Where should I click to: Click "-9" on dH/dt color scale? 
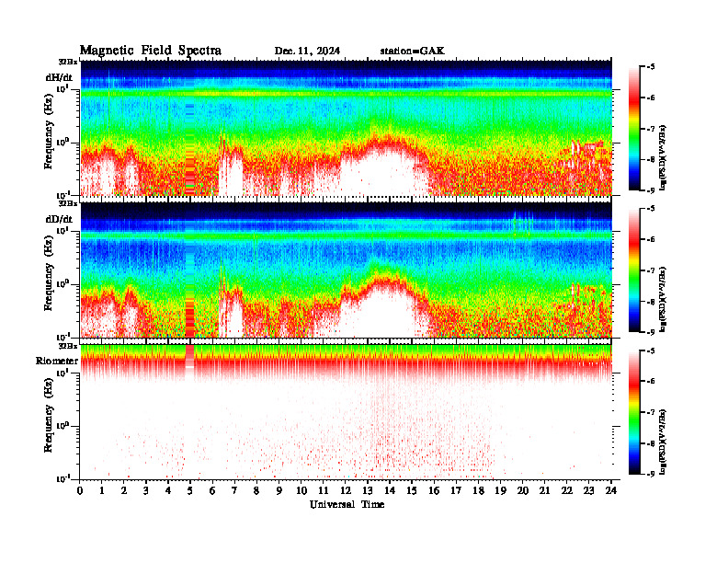click(651, 190)
